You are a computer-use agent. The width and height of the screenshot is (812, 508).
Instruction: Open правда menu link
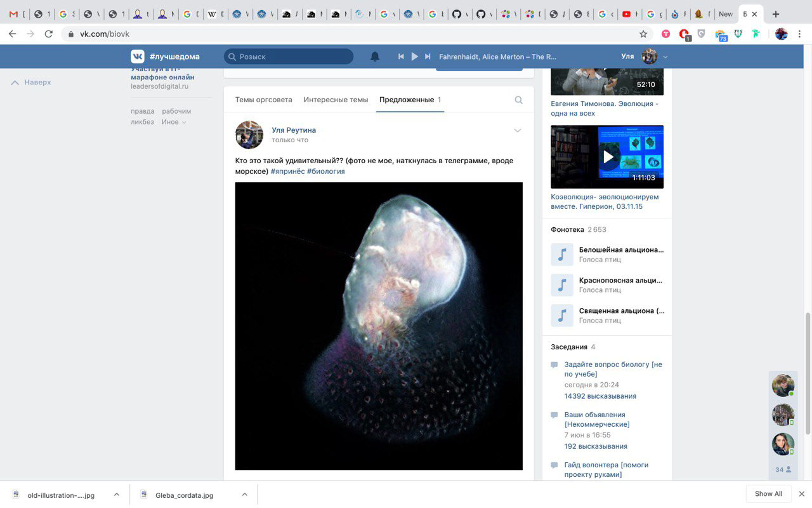[143, 111]
